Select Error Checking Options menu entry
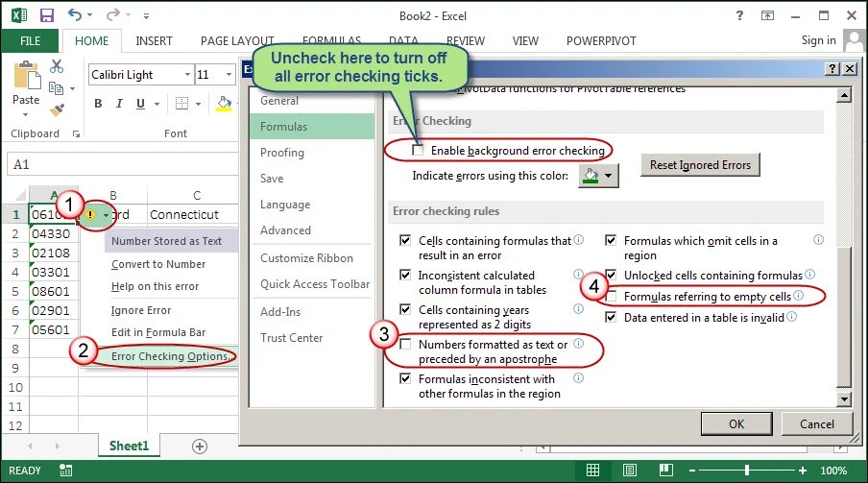The image size is (868, 483). [x=172, y=356]
